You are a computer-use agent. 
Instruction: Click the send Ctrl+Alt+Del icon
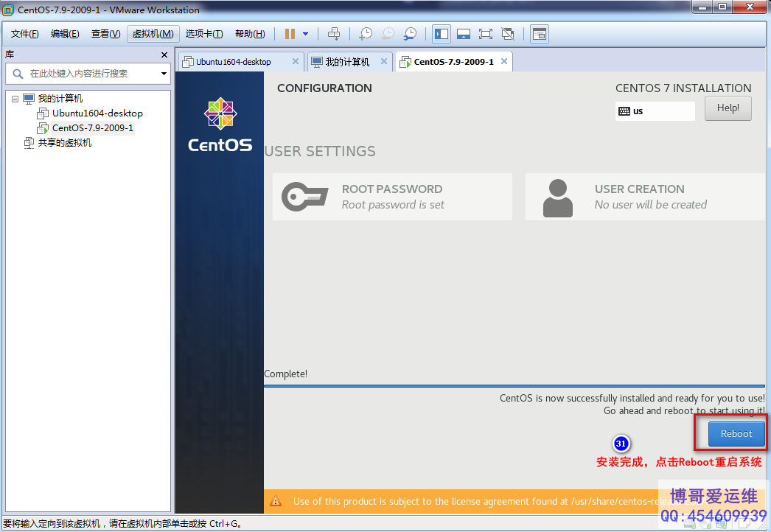334,34
